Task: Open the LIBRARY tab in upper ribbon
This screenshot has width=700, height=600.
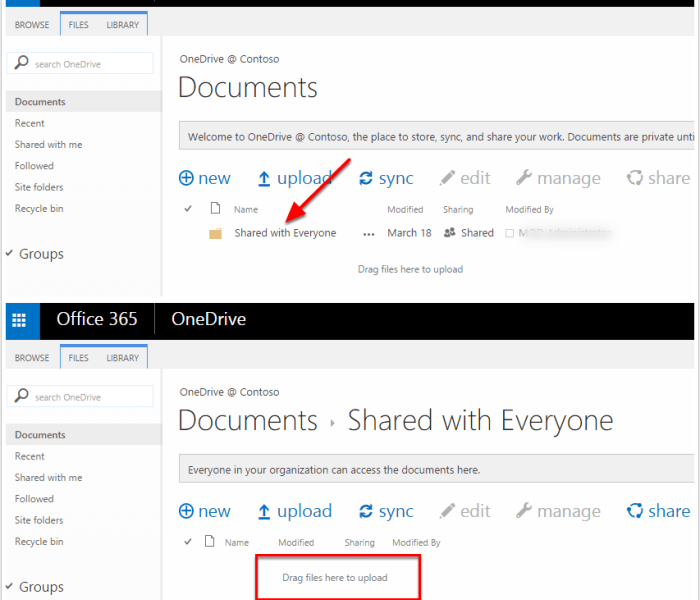Action: click(x=123, y=25)
